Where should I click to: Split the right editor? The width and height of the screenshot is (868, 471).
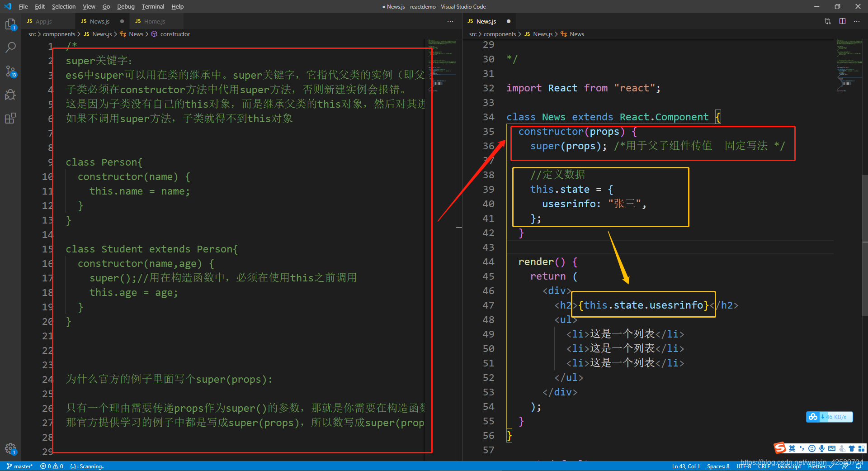click(x=842, y=21)
